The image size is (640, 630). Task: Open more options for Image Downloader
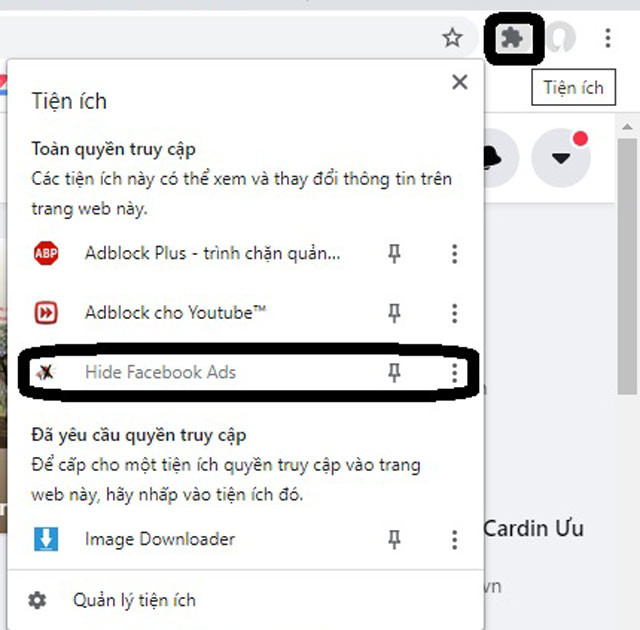(454, 540)
